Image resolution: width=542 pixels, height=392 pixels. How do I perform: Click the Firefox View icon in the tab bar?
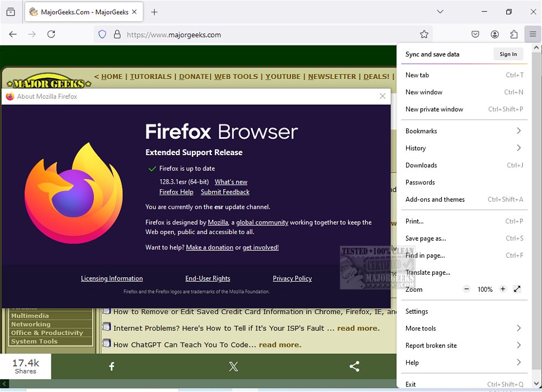click(x=10, y=12)
